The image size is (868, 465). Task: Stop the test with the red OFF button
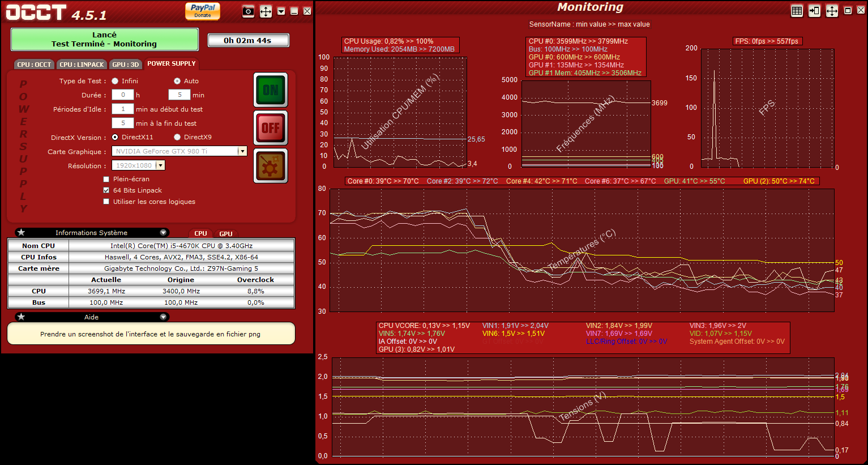[x=271, y=128]
